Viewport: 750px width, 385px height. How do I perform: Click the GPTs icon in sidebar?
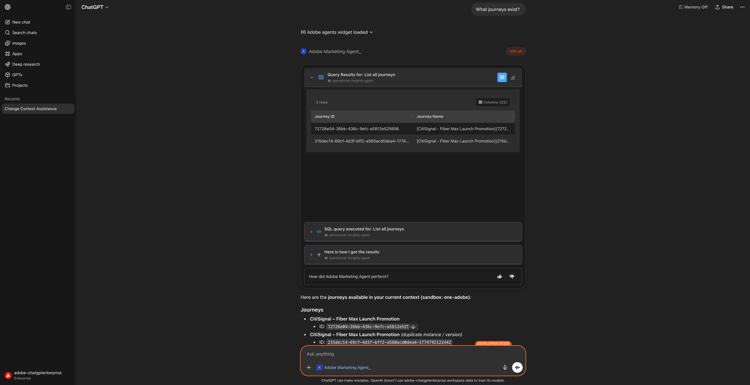8,75
